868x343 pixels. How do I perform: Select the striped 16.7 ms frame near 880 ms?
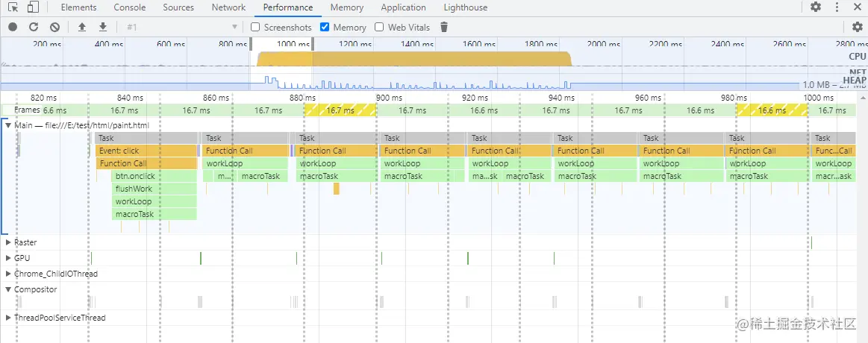tap(340, 110)
